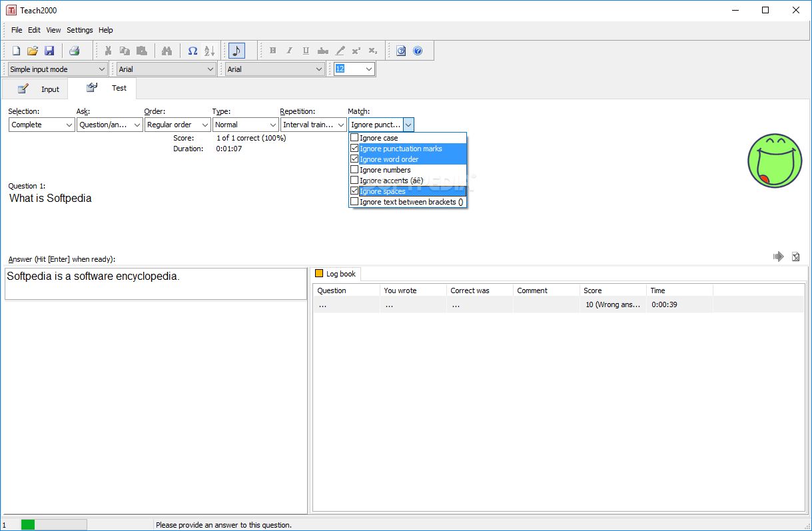Click the Italic formatting icon

click(x=289, y=51)
